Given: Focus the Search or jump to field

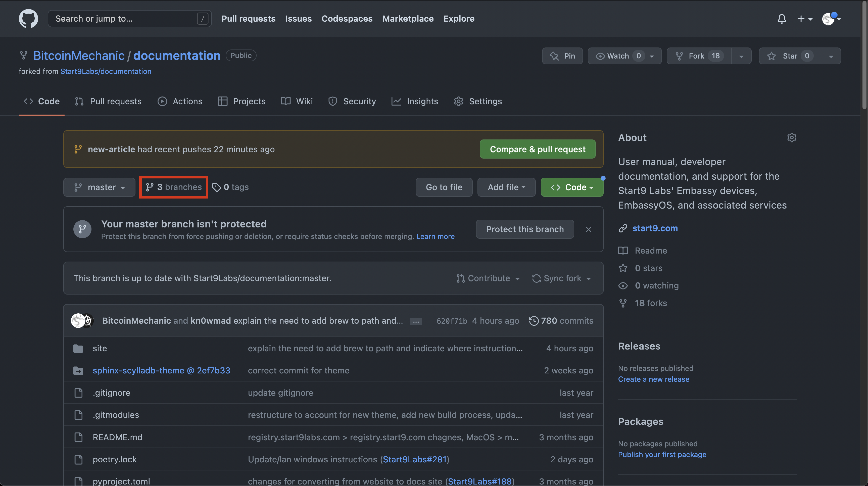Looking at the screenshot, I should [125, 19].
